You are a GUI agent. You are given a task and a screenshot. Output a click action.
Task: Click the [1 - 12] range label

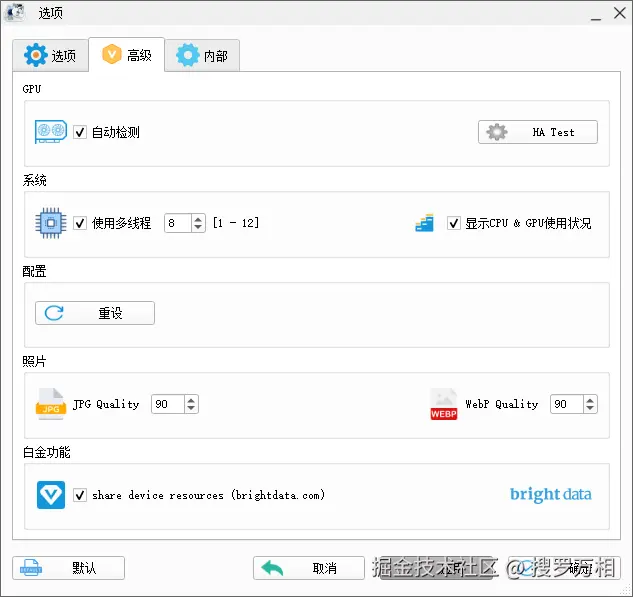click(x=236, y=223)
